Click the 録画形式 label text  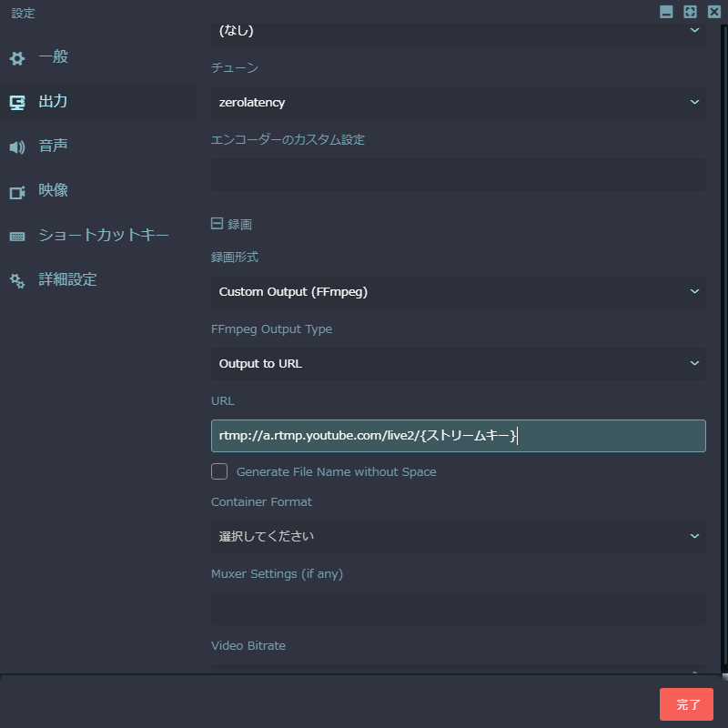tap(235, 258)
